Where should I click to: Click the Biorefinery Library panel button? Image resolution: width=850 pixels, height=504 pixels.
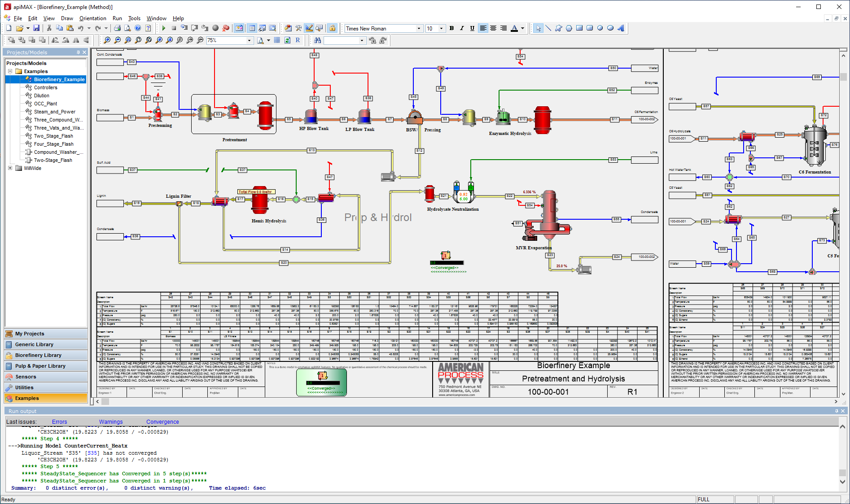[45, 355]
